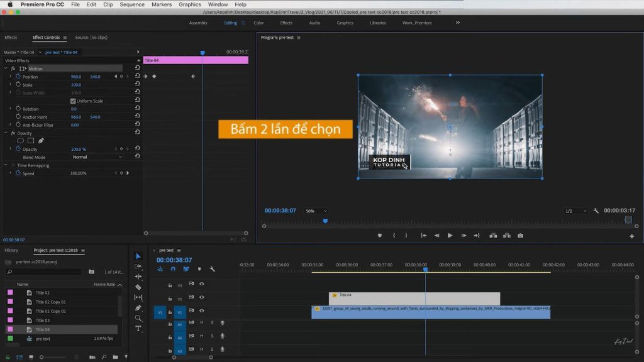Open Program Monitor wrench settings
Image resolution: width=644 pixels, height=362 pixels.
click(596, 211)
